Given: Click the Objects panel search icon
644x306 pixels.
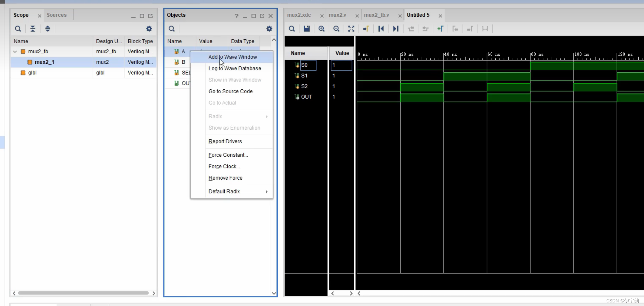Looking at the screenshot, I should (172, 29).
